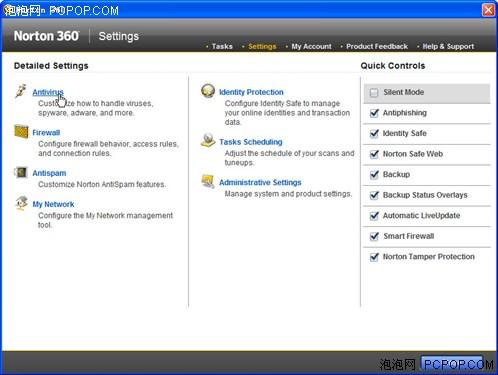Enable the Silent Mode checkbox
Screen dimensions: 498x375
click(374, 92)
